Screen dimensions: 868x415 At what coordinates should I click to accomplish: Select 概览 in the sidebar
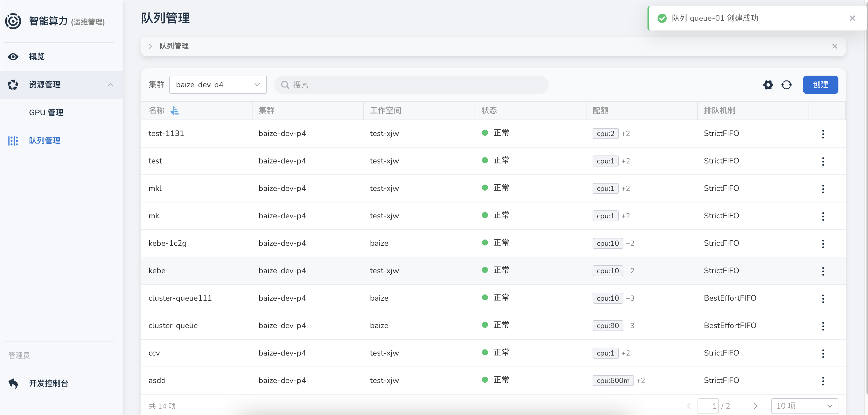[37, 57]
